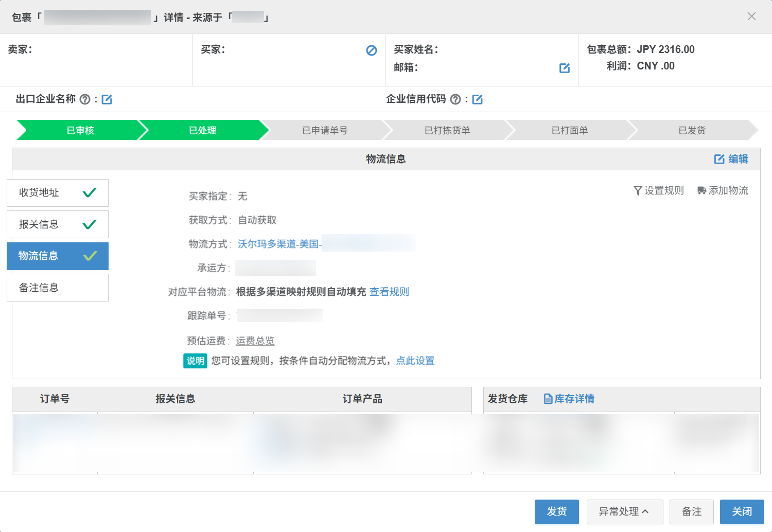Image resolution: width=772 pixels, height=532 pixels.
Task: Click the edit icon next to 邮箱
Action: (x=565, y=68)
